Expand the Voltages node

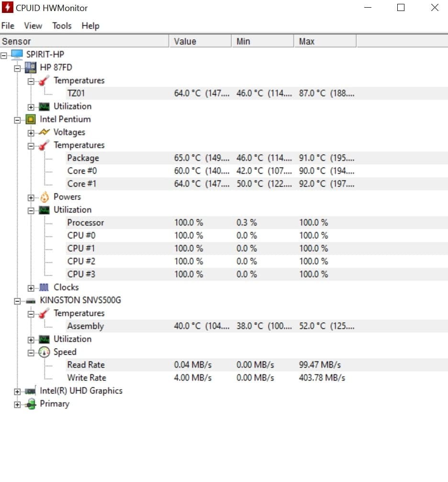(x=31, y=133)
